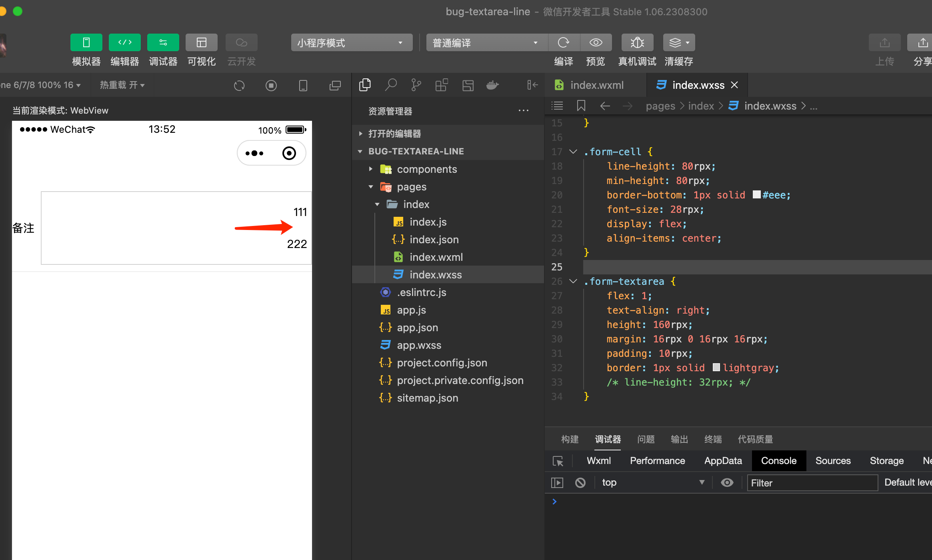Expand the 打开的编辑器 section
This screenshot has height=560, width=932.
(x=448, y=134)
